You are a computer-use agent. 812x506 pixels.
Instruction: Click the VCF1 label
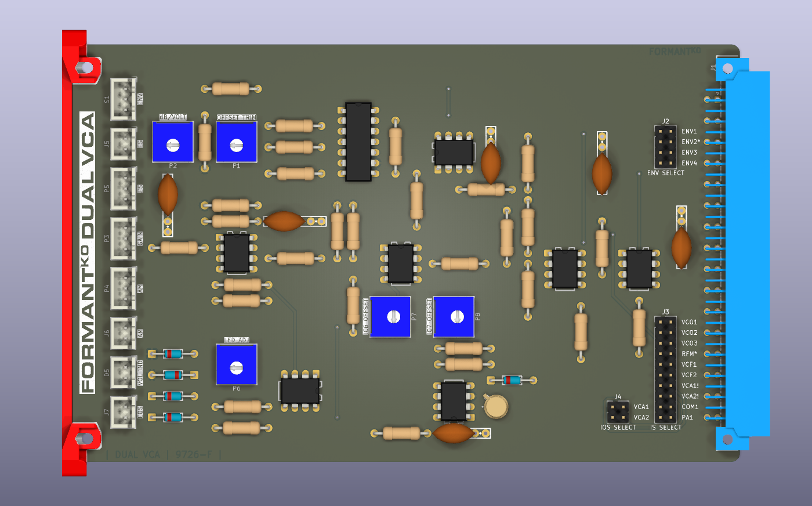point(689,364)
